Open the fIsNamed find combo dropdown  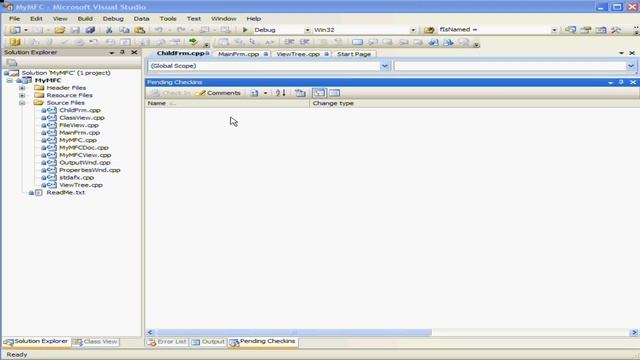click(x=554, y=30)
